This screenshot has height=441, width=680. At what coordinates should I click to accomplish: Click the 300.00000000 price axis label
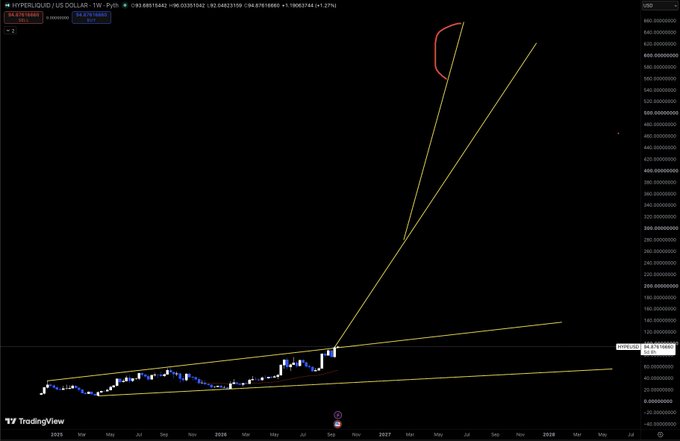point(661,228)
